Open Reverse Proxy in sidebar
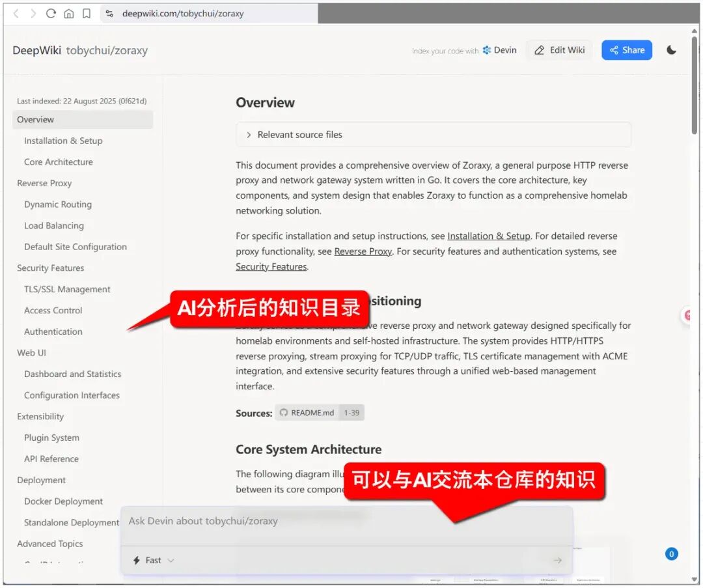Viewport: 703px width, 588px height. point(44,183)
